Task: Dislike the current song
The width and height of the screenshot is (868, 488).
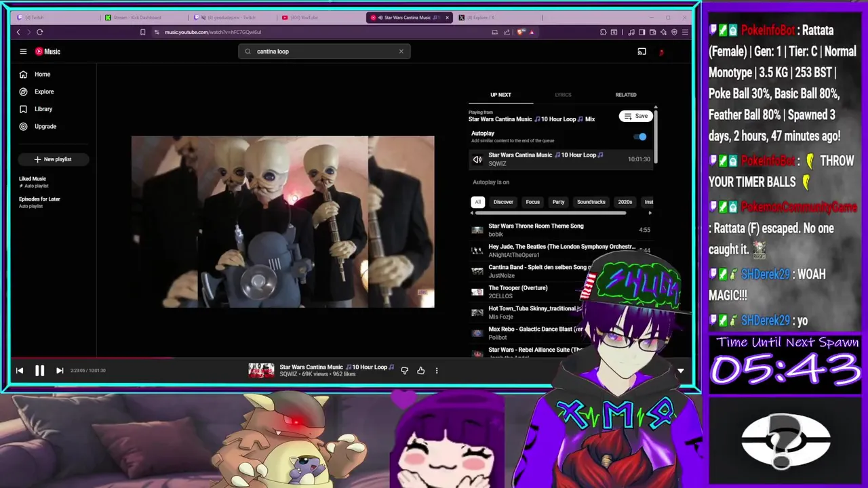Action: click(405, 371)
